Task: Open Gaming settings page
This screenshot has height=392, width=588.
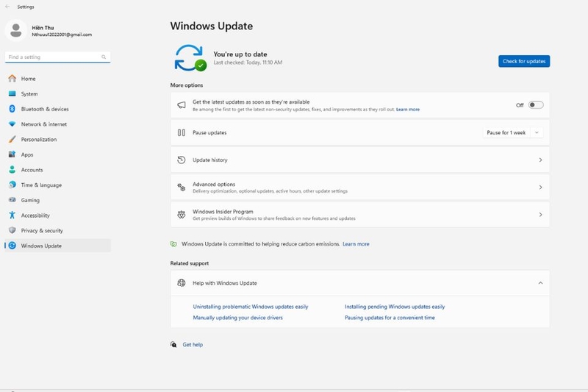Action: point(58,200)
